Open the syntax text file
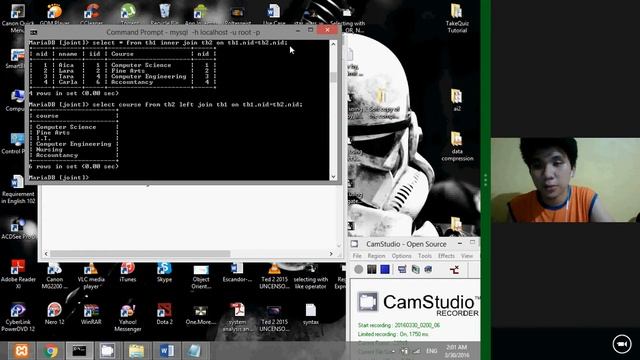The height and width of the screenshot is (360, 640). (x=311, y=314)
